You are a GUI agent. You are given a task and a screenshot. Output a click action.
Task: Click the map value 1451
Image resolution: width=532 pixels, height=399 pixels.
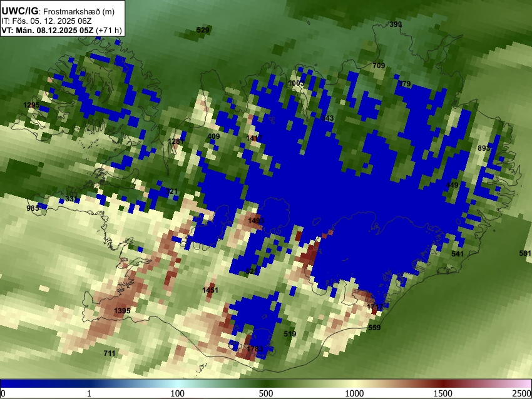click(210, 290)
